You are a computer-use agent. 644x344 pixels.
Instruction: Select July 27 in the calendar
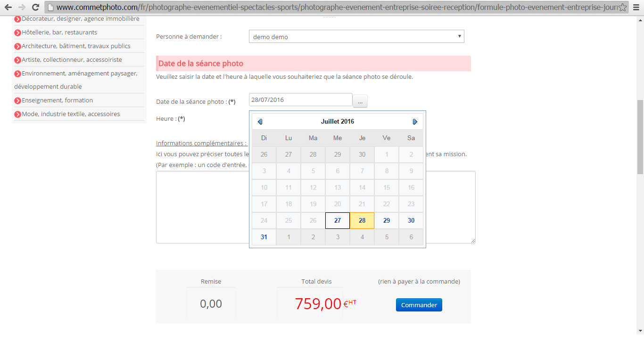pos(338,220)
